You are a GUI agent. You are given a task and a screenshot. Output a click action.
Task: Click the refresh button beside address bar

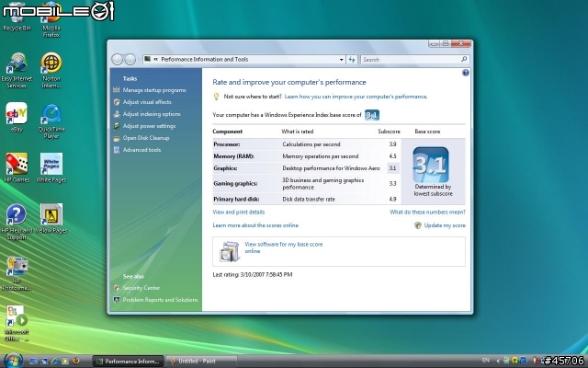pyautogui.click(x=351, y=59)
